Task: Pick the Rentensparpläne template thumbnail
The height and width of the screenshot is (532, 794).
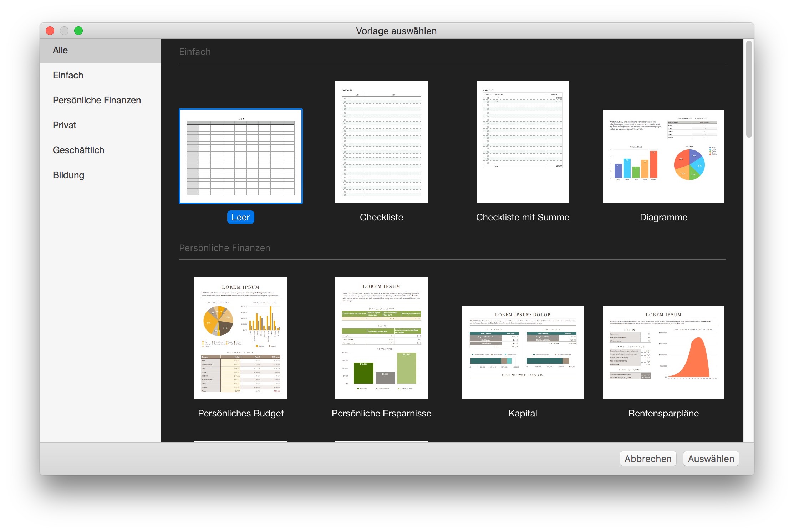Action: coord(663,352)
